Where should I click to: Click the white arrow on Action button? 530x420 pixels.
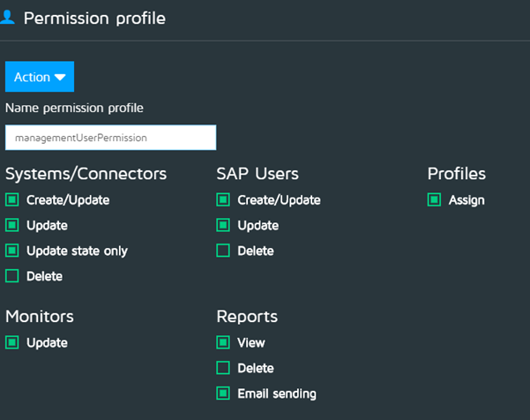[60, 78]
